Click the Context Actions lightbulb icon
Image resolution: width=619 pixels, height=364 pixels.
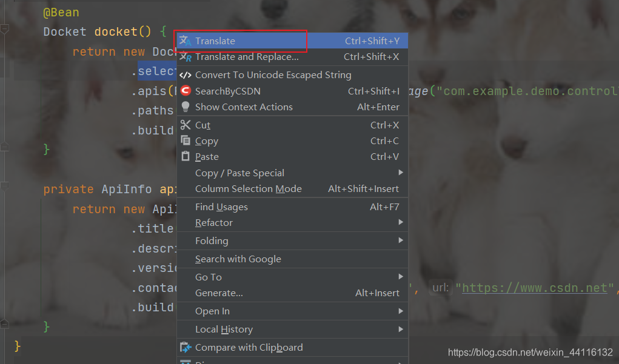click(185, 107)
